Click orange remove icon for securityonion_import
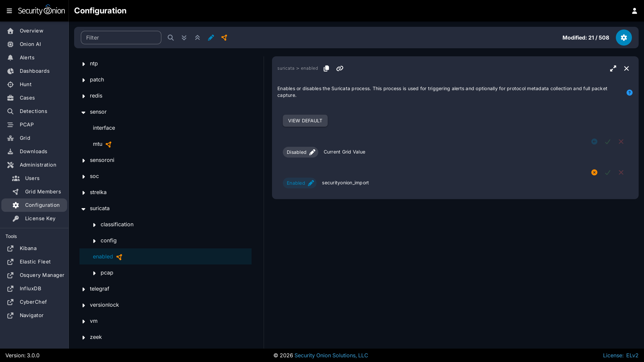 point(594,172)
